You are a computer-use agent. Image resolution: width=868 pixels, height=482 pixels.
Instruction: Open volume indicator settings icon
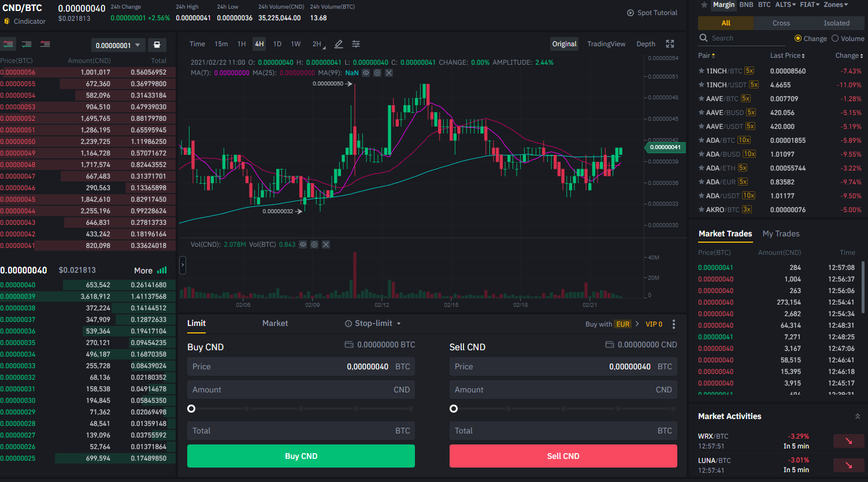click(x=314, y=244)
